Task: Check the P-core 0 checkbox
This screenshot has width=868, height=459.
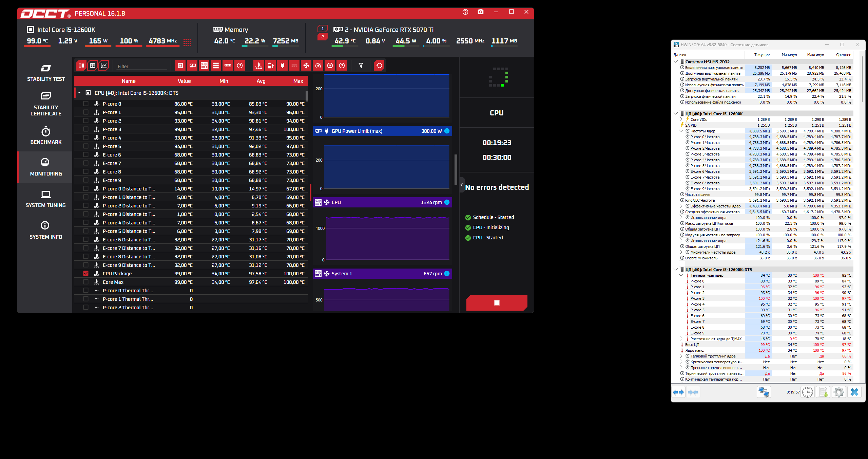Action: point(86,104)
